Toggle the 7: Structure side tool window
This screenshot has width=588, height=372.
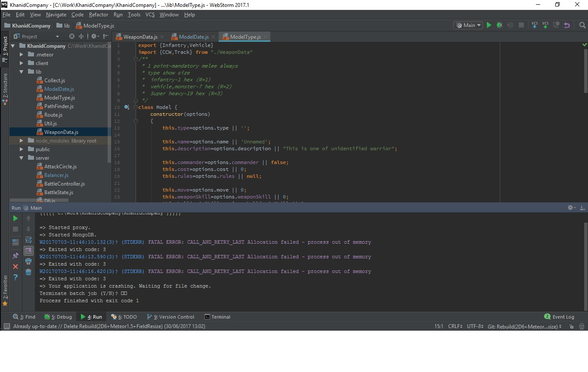pos(5,89)
